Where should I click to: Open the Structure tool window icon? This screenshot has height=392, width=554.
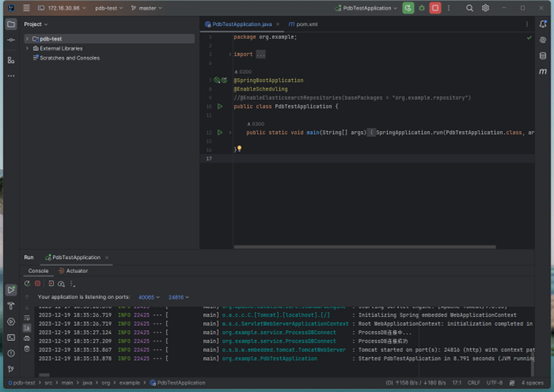(x=11, y=60)
